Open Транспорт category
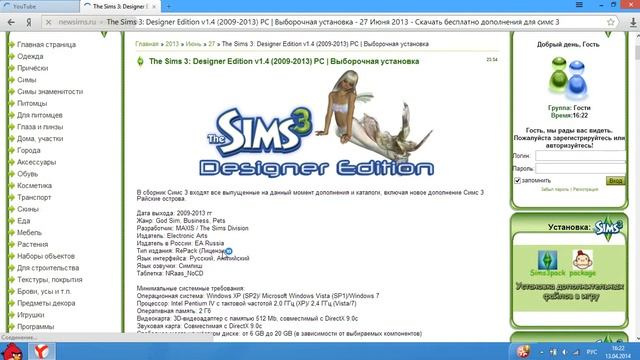The image size is (640, 360). 34,198
